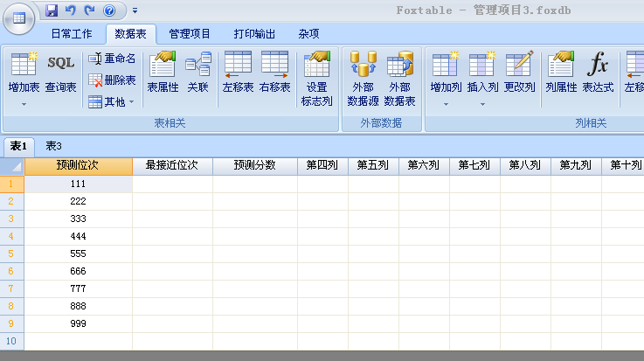This screenshot has width=644, height=361.
Task: Click empty 预测分数 cell in row 4
Action: pos(255,236)
